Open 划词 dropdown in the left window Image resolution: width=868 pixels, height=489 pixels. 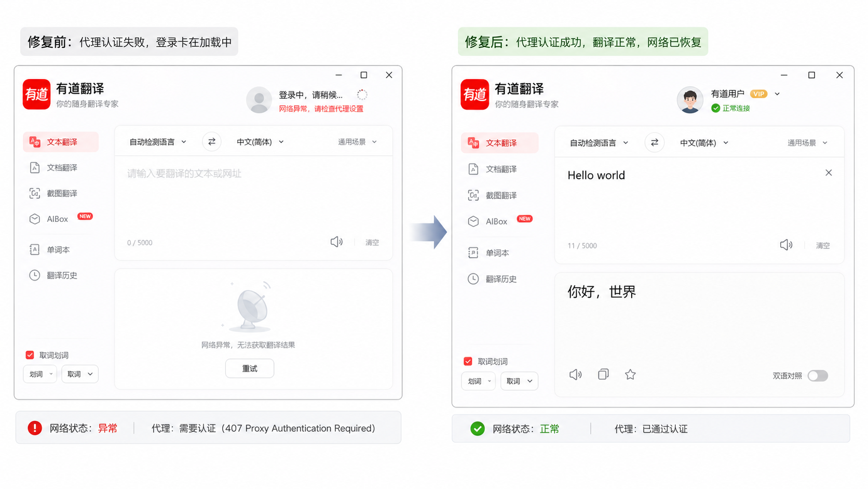40,374
